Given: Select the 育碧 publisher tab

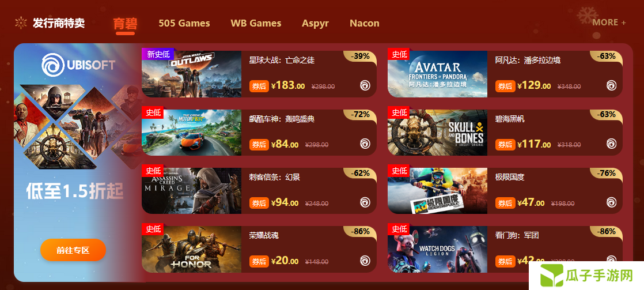Looking at the screenshot, I should coord(125,24).
